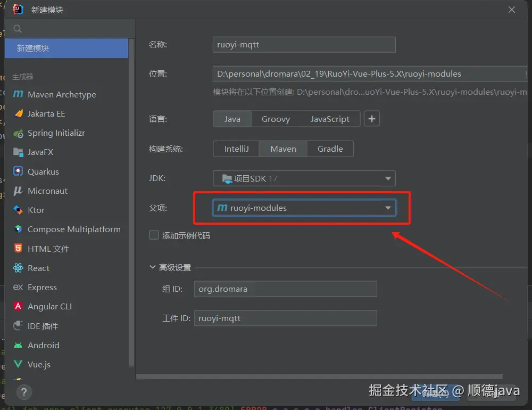
Task: Collapse the 高级设置 section
Action: [x=152, y=267]
